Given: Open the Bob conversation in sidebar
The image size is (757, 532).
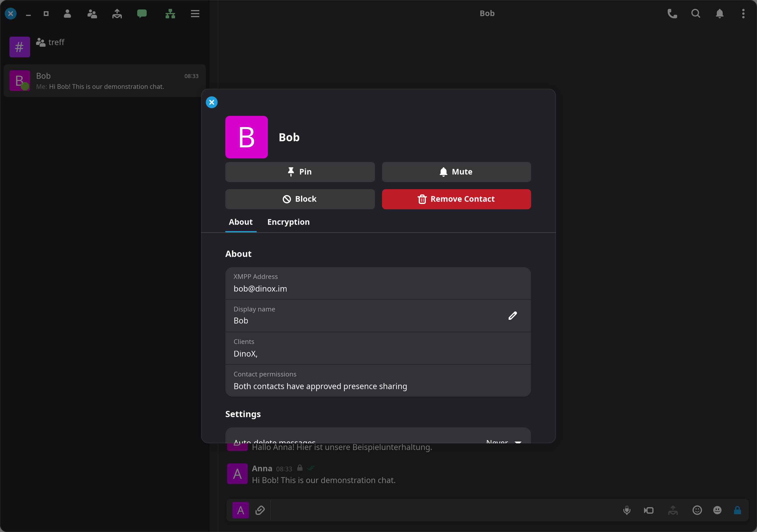Looking at the screenshot, I should (104, 80).
